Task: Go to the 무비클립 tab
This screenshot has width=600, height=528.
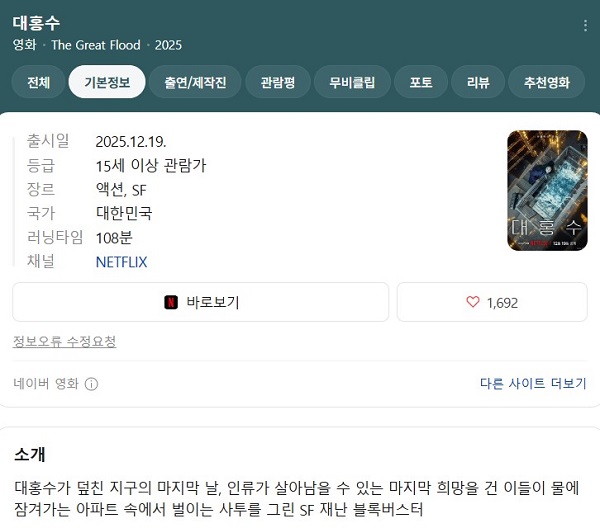Action: point(352,82)
